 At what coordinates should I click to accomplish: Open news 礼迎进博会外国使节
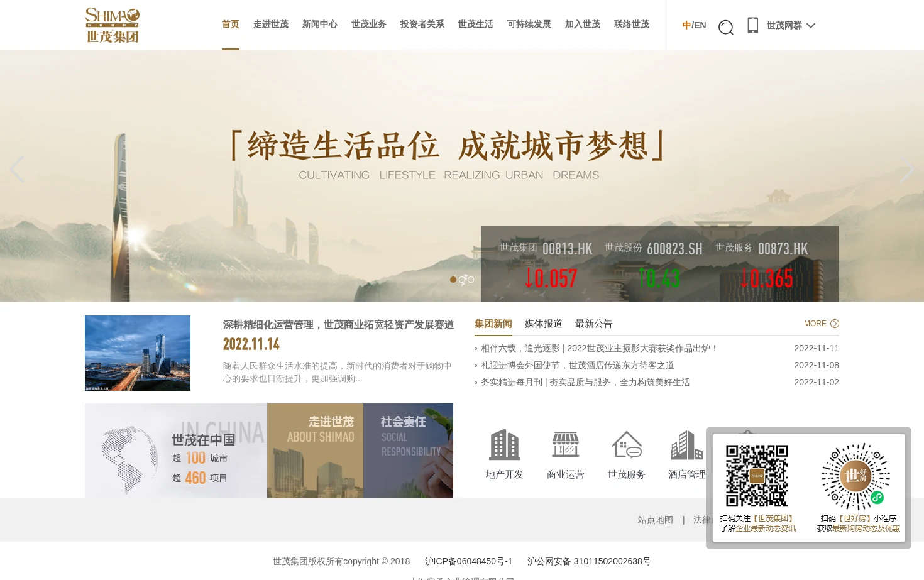point(578,365)
